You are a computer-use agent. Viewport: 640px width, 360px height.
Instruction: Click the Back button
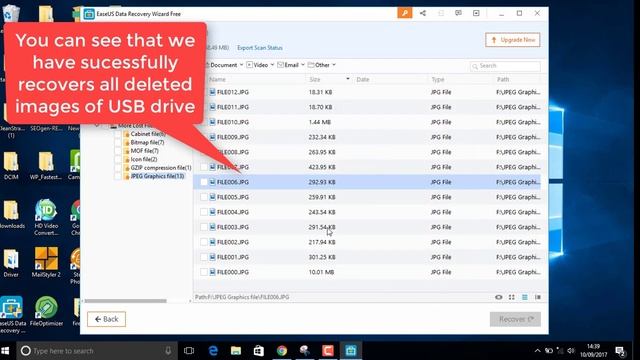pos(106,319)
